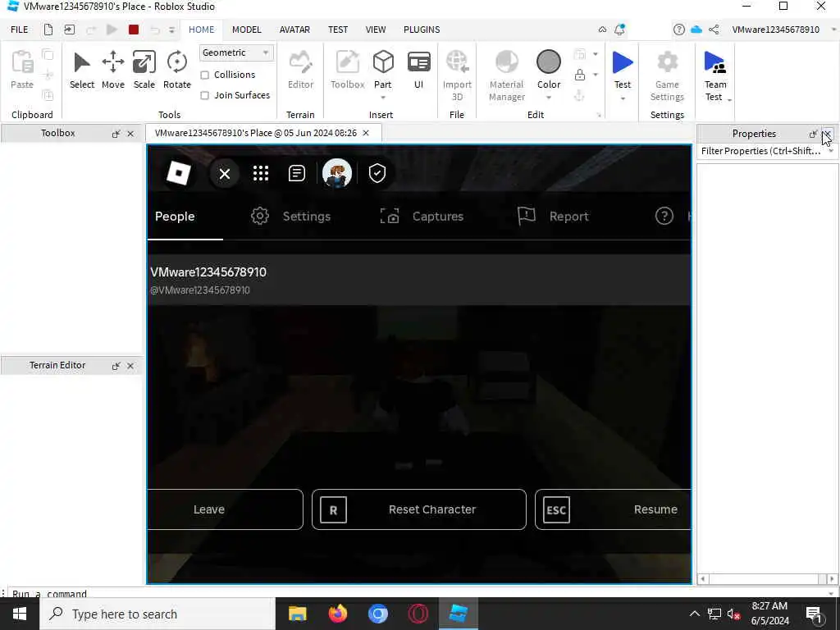
Task: Switch to the MODEL ribbon tab
Action: [246, 30]
